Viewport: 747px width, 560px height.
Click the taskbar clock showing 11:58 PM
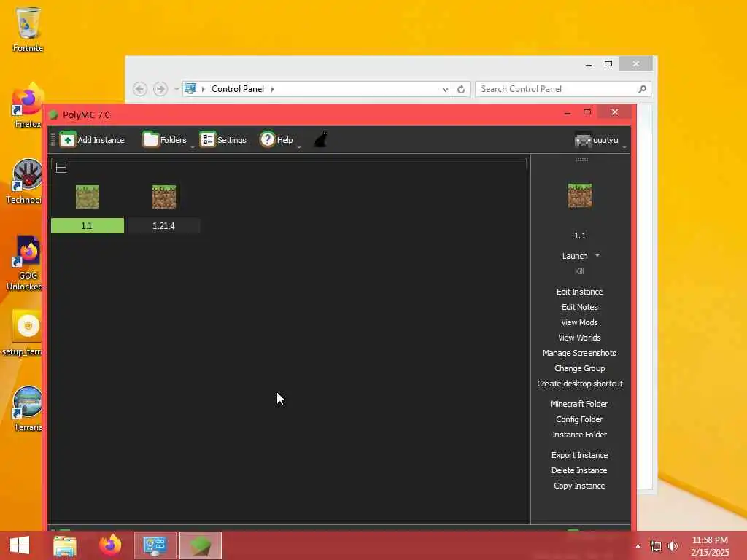pyautogui.click(x=710, y=545)
